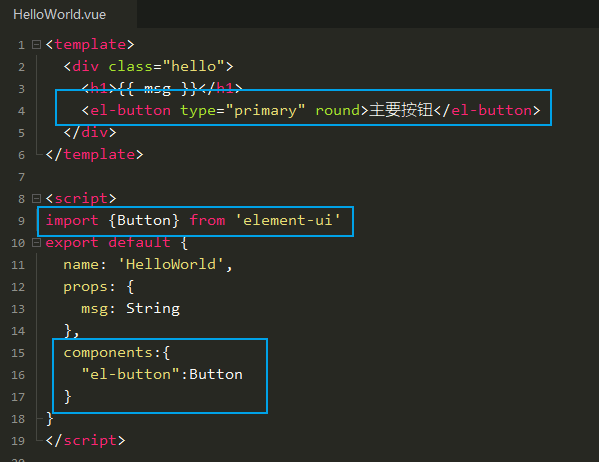Select line number 1 in gutter

tap(21, 45)
